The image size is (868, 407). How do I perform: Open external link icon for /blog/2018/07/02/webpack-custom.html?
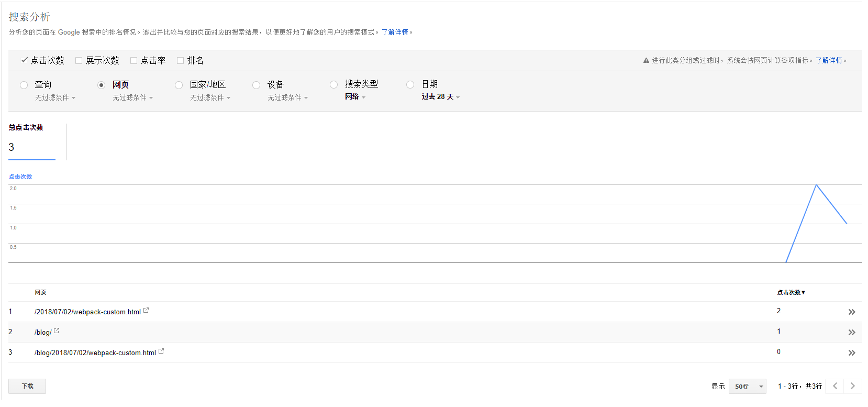point(161,351)
